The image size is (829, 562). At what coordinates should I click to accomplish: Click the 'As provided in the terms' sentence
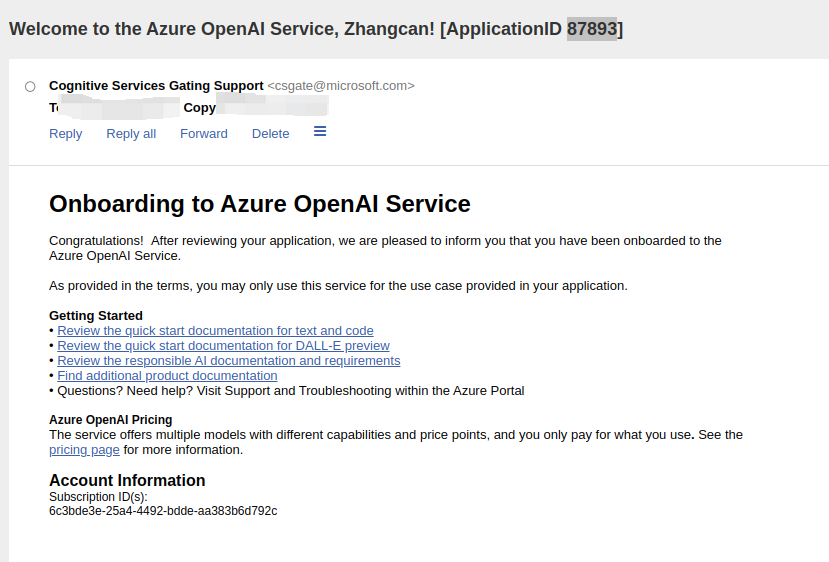(x=338, y=286)
